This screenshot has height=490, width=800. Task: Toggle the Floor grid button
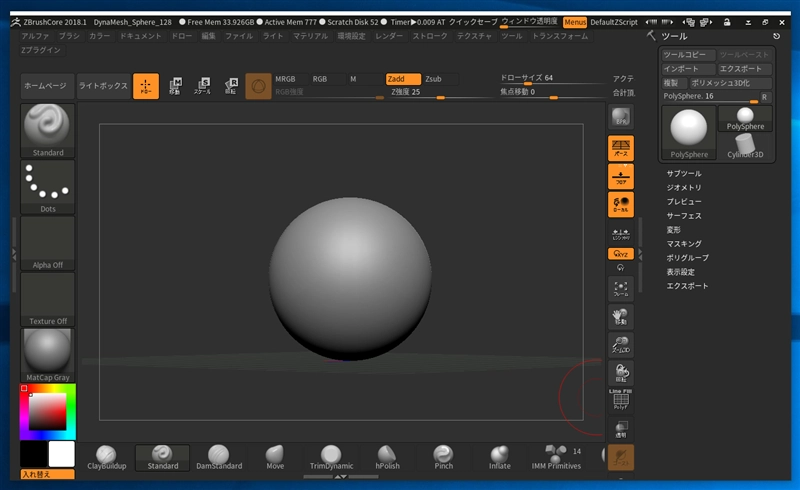(x=620, y=177)
